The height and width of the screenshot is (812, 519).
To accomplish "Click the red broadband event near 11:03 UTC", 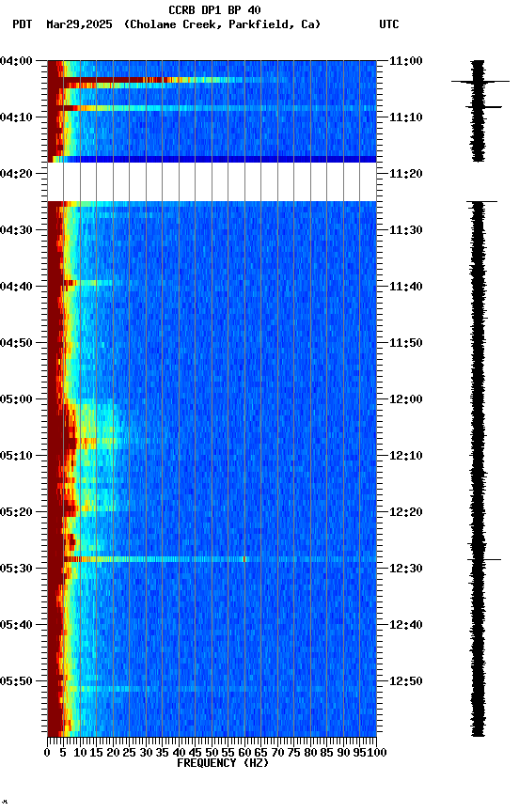I will (x=145, y=80).
